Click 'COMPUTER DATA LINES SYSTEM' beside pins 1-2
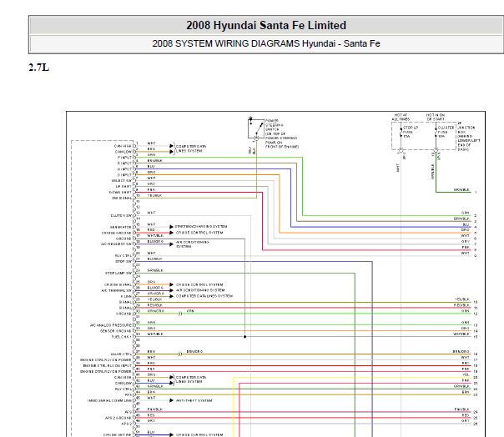 point(191,148)
